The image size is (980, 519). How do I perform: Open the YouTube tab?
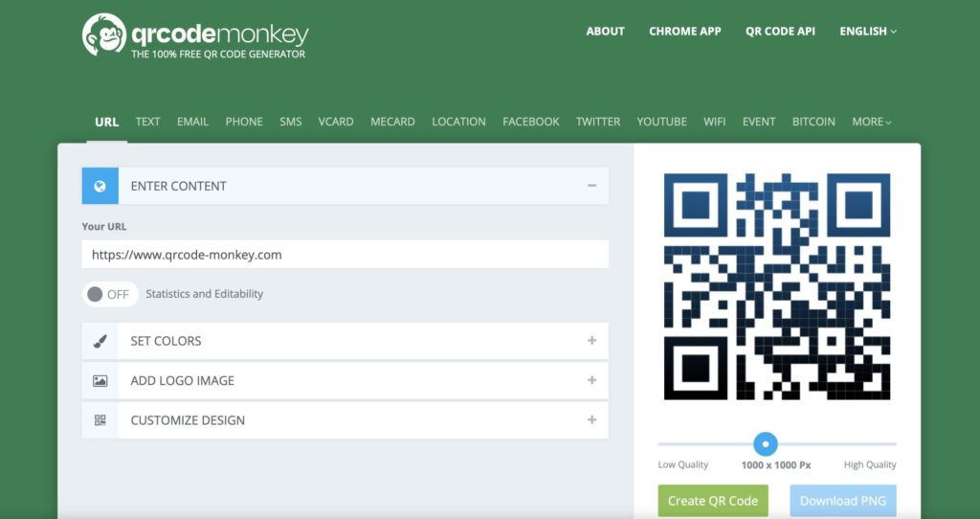662,122
